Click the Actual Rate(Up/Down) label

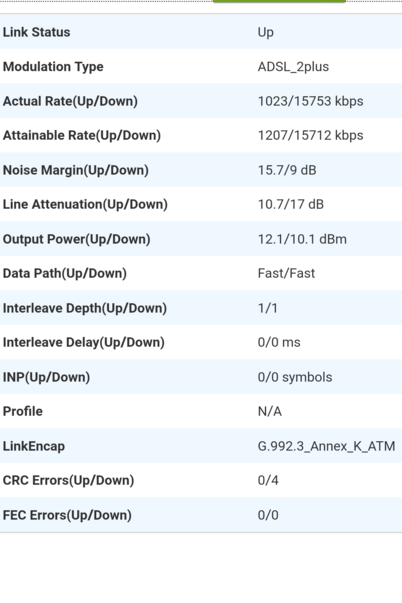pyautogui.click(x=70, y=101)
